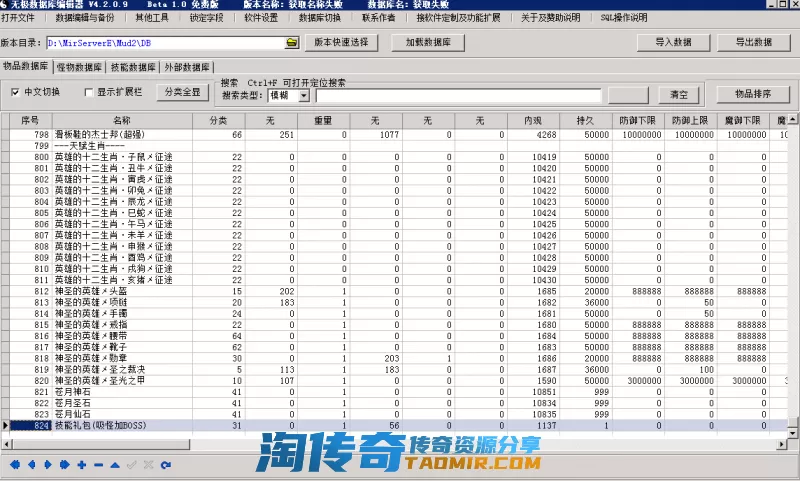The image size is (800, 481).
Task: Go to previous record arrow
Action: 31,465
